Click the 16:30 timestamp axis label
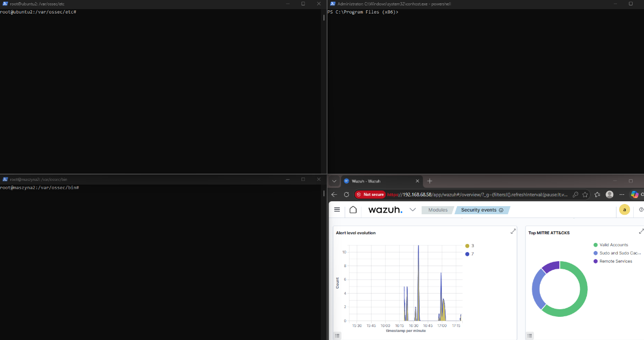 point(413,325)
